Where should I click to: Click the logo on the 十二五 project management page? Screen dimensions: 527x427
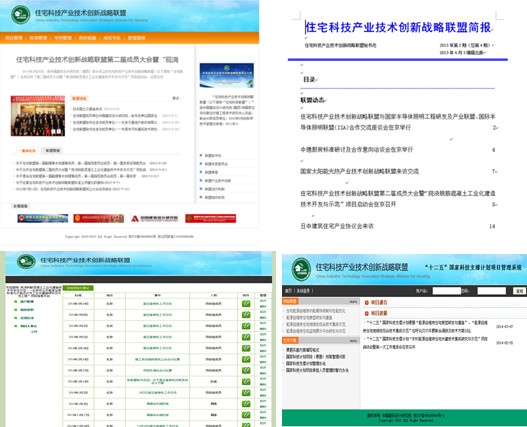click(x=301, y=269)
